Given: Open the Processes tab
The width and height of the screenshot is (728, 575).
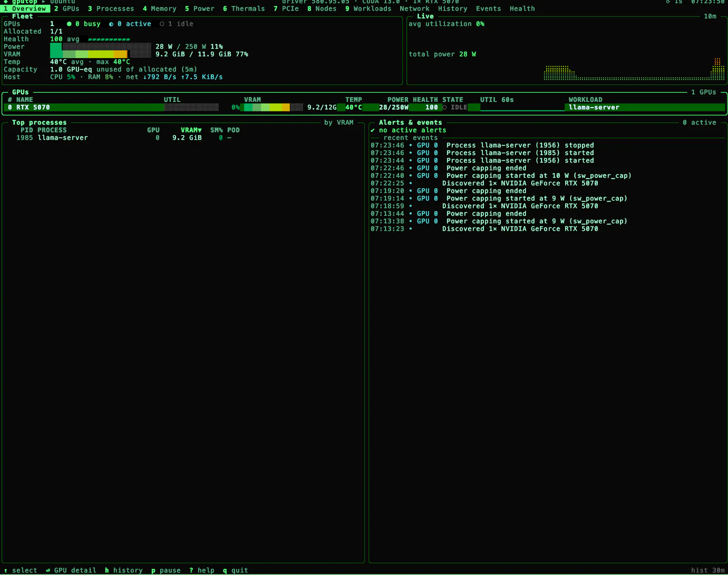Looking at the screenshot, I should (x=111, y=9).
